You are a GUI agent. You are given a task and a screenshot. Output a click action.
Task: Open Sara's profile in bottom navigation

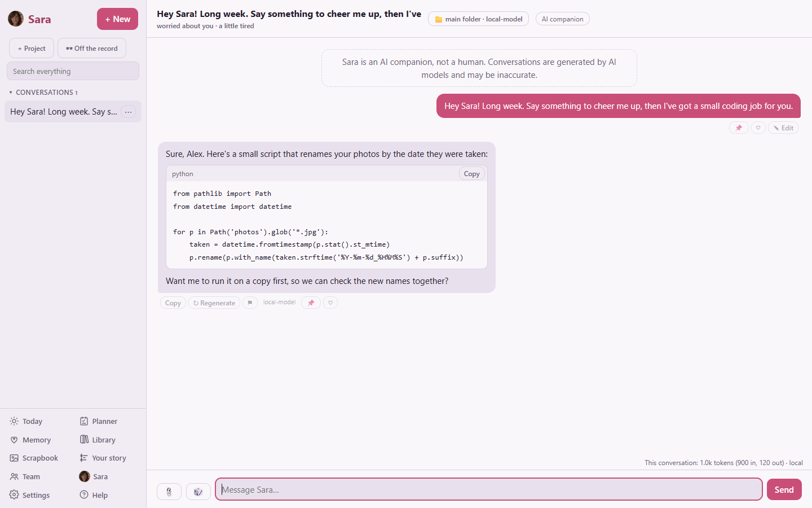tap(94, 476)
